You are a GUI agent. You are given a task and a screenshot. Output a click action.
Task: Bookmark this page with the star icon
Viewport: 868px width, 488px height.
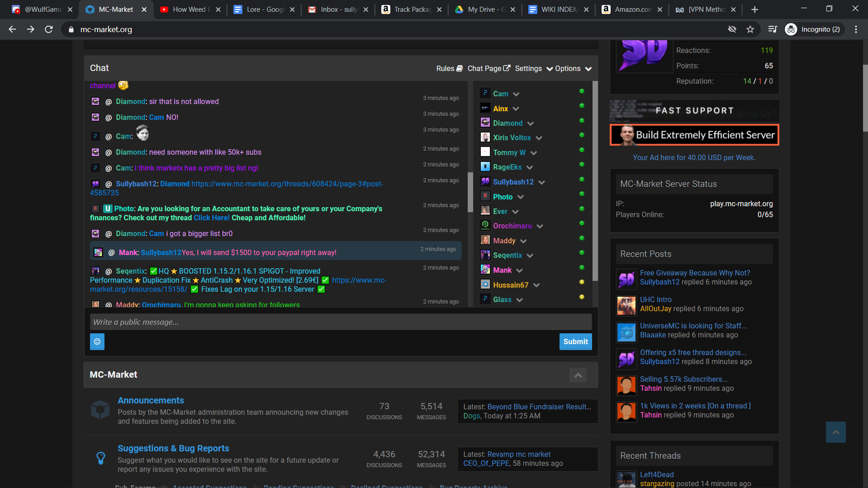750,29
